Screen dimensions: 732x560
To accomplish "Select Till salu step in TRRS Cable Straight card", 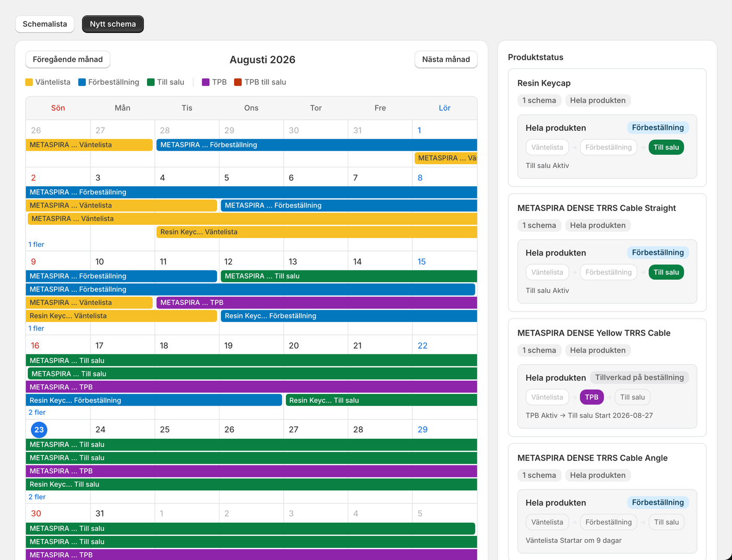I will 666,272.
